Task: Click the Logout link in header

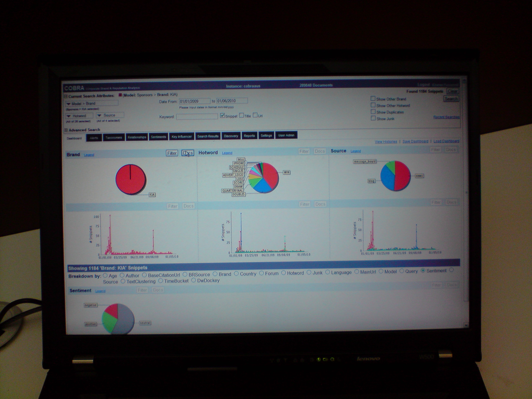Action: pyautogui.click(x=424, y=85)
